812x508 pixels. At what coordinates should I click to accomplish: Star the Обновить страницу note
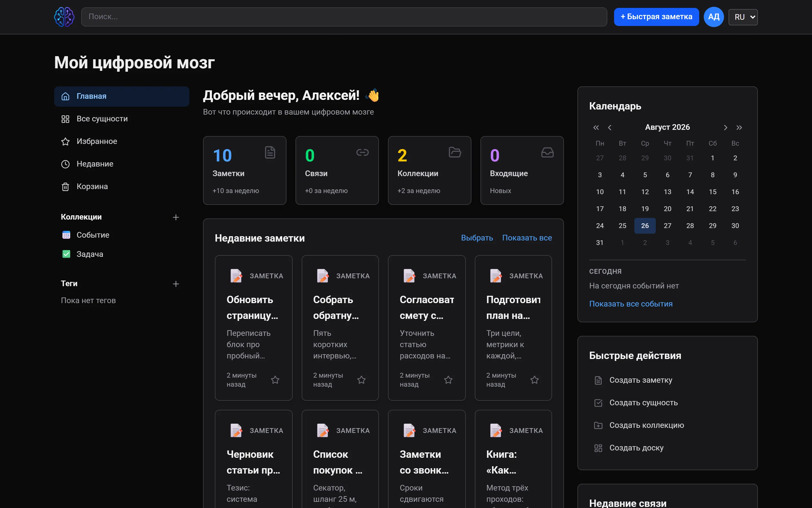tap(275, 380)
